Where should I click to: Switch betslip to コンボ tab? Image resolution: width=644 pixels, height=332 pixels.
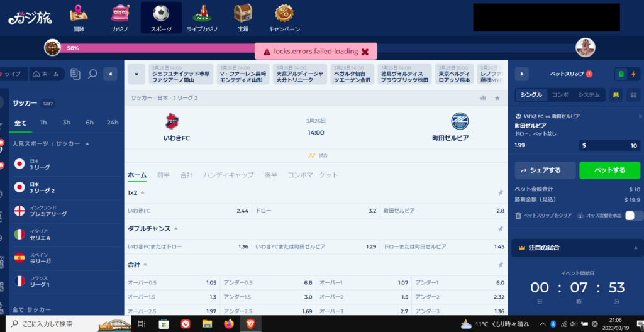pos(560,95)
